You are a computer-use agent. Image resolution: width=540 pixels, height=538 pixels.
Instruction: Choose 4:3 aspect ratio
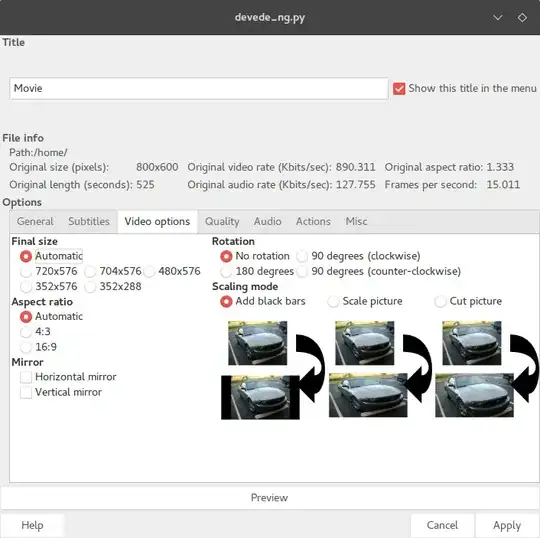26,332
